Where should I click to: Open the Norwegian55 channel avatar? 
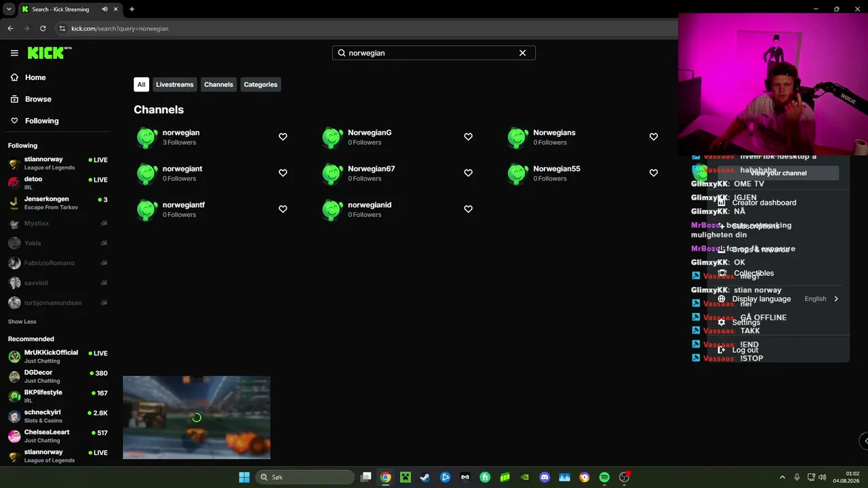(x=518, y=174)
